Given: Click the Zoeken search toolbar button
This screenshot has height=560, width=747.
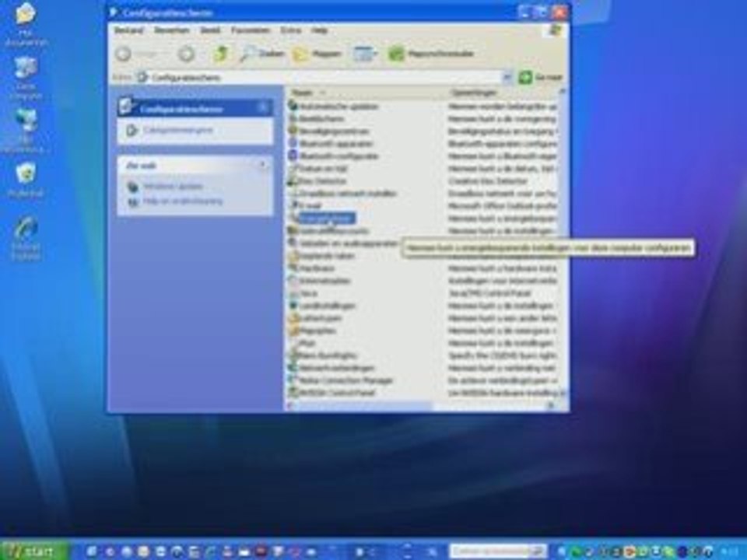Looking at the screenshot, I should click(262, 54).
